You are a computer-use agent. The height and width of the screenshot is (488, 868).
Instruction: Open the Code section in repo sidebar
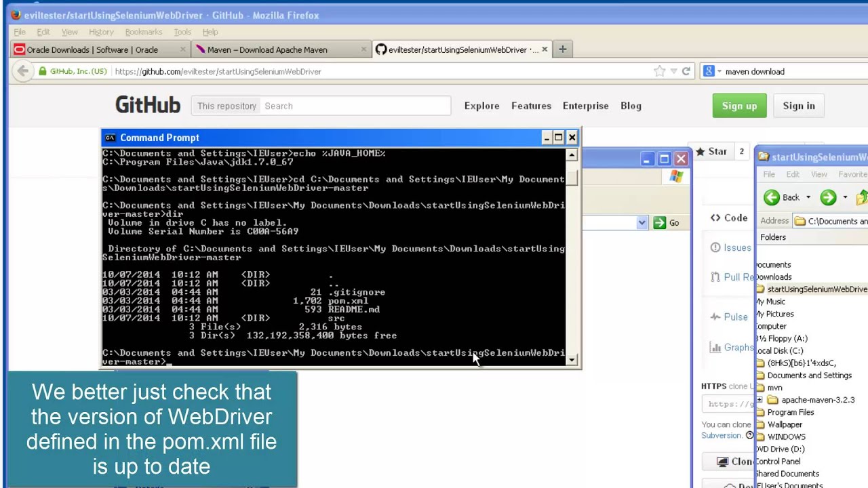730,218
